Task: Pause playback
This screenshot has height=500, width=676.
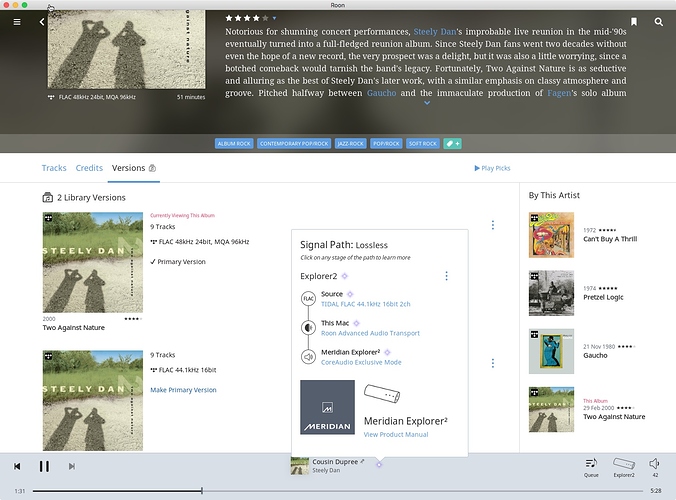Action: pos(44,466)
